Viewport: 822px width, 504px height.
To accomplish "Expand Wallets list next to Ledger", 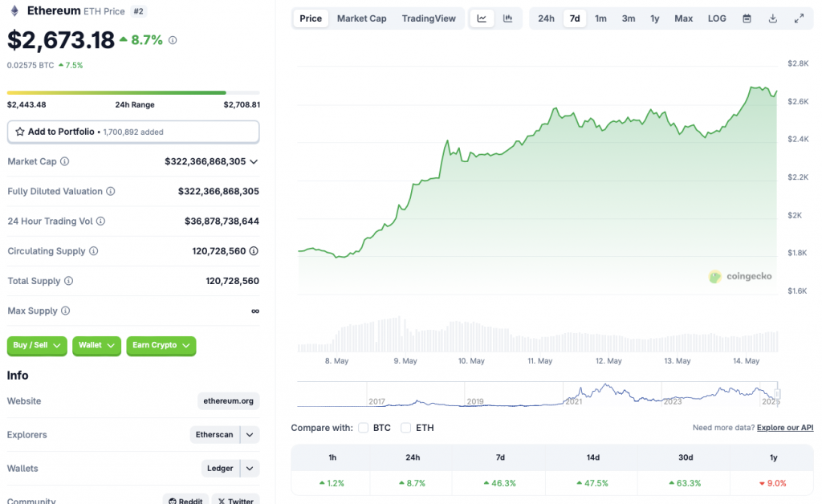I will click(250, 469).
